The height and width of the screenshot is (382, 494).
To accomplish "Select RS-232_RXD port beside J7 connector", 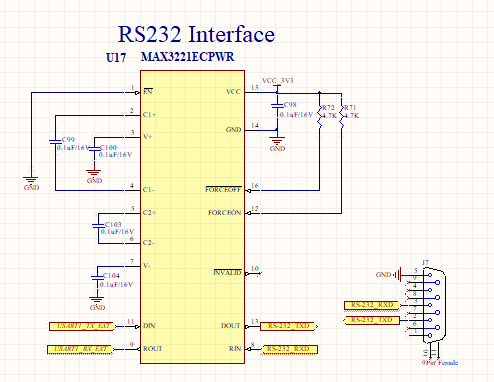I will click(372, 305).
